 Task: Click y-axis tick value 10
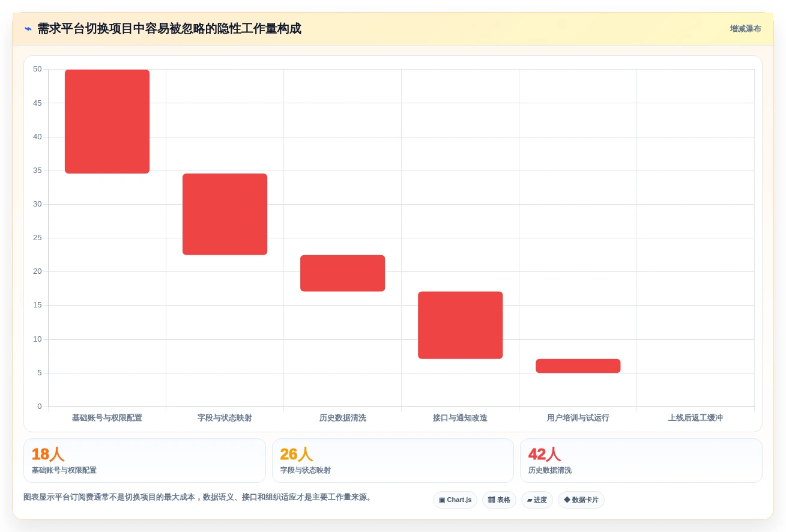[x=37, y=339]
